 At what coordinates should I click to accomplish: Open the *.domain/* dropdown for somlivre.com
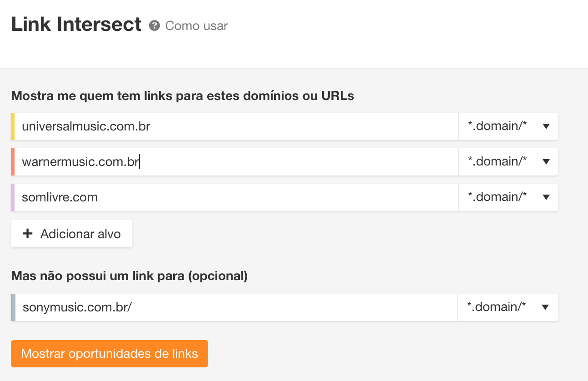pos(508,197)
